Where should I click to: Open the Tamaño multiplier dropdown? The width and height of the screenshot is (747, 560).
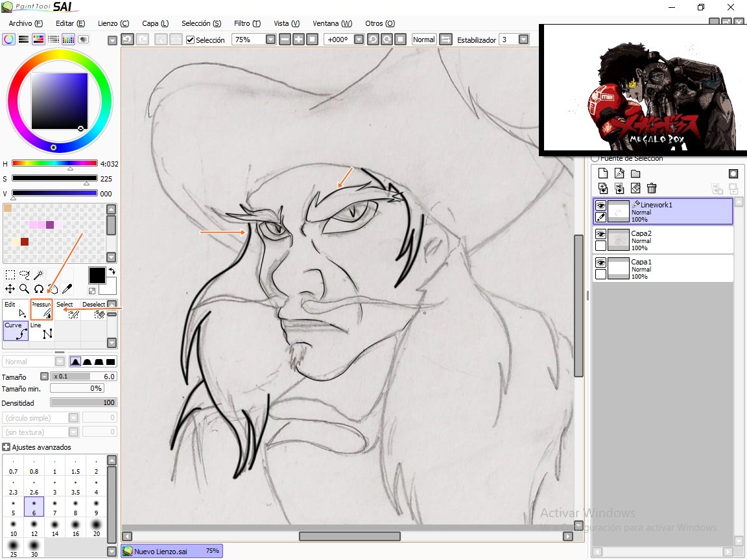coord(44,376)
